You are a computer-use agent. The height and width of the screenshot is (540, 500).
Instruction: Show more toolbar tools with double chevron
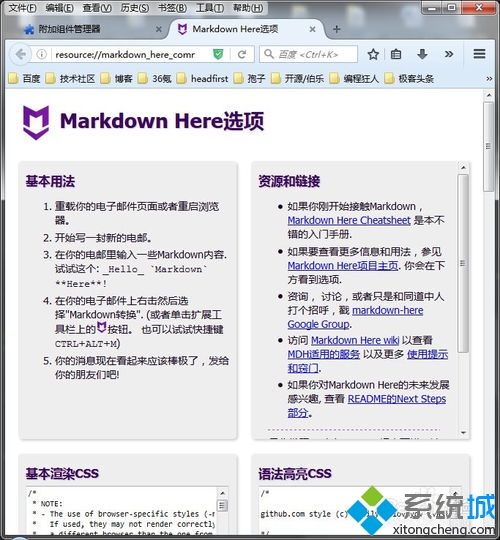[449, 54]
